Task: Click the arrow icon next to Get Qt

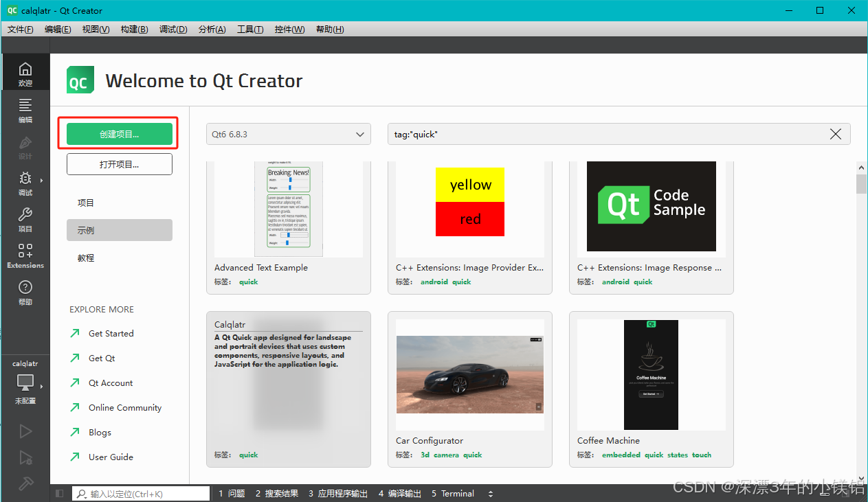Action: [75, 358]
